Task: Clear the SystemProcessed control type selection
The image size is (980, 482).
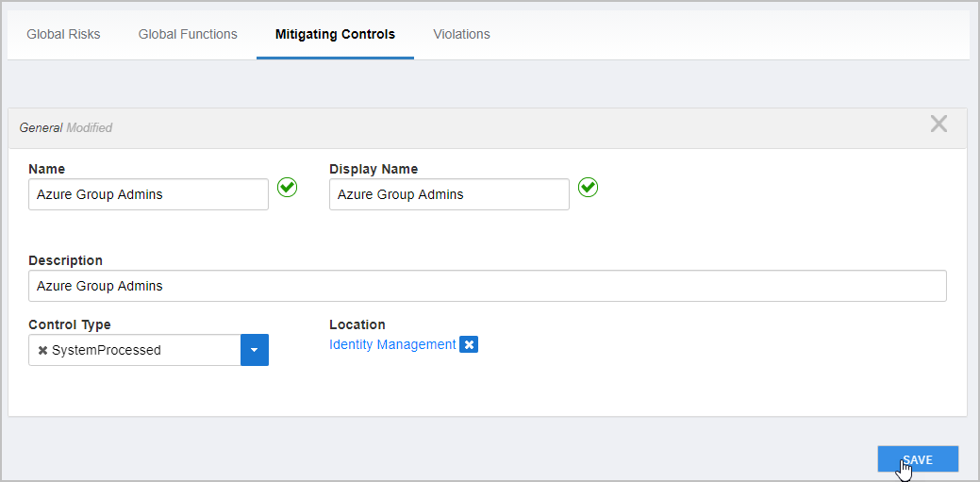Action: [x=42, y=351]
